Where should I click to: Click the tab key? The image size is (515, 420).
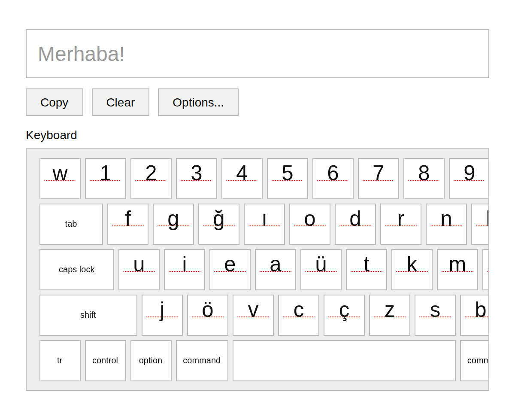(71, 224)
